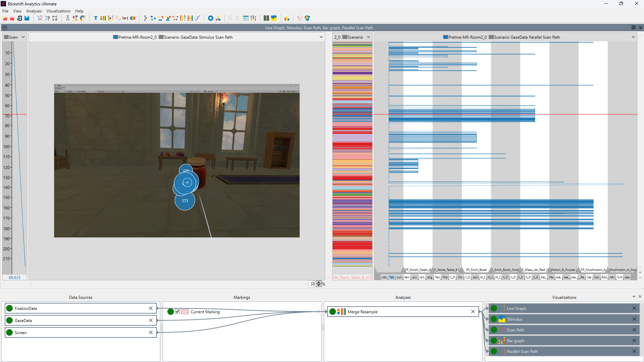The width and height of the screenshot is (644, 362).
Task: Click the red-and-blue overlapping circles toolbar icon
Action: [133, 18]
